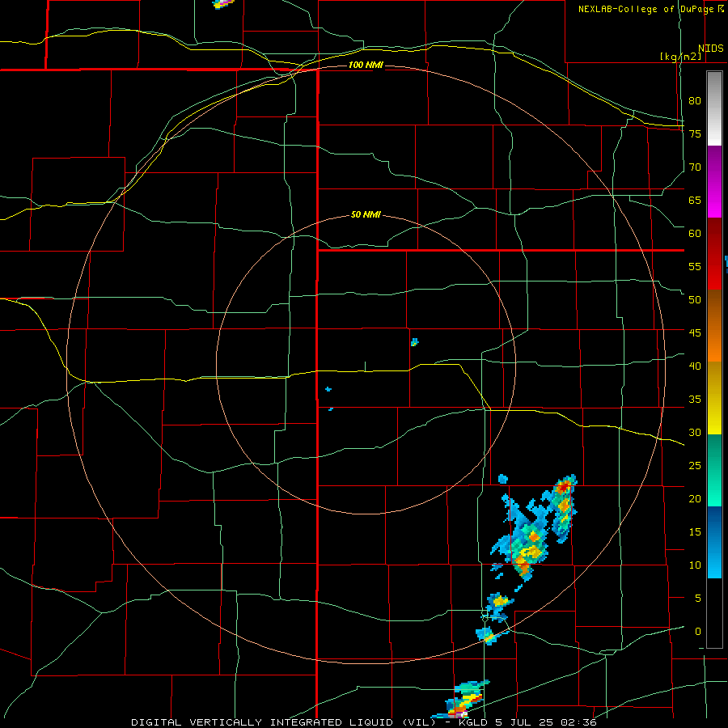Select the yellow band of the color scale
Viewport: 728px width, 728px height.
point(714,398)
